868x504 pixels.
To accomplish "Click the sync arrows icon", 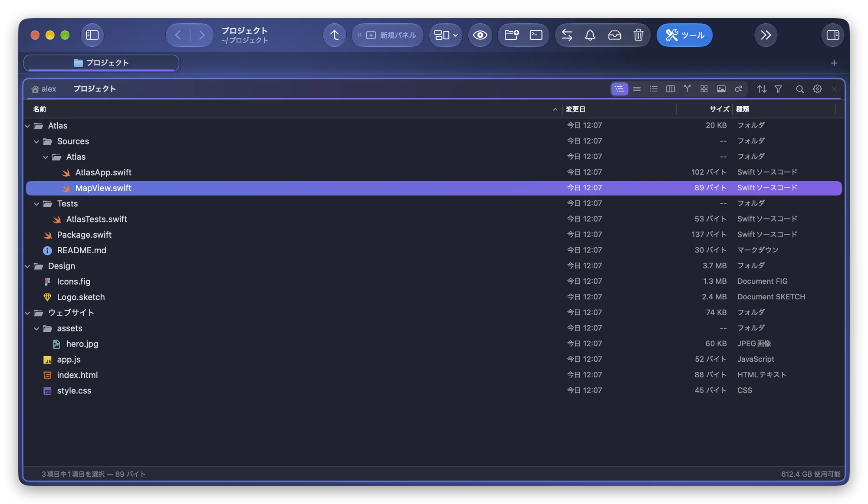I will (567, 35).
